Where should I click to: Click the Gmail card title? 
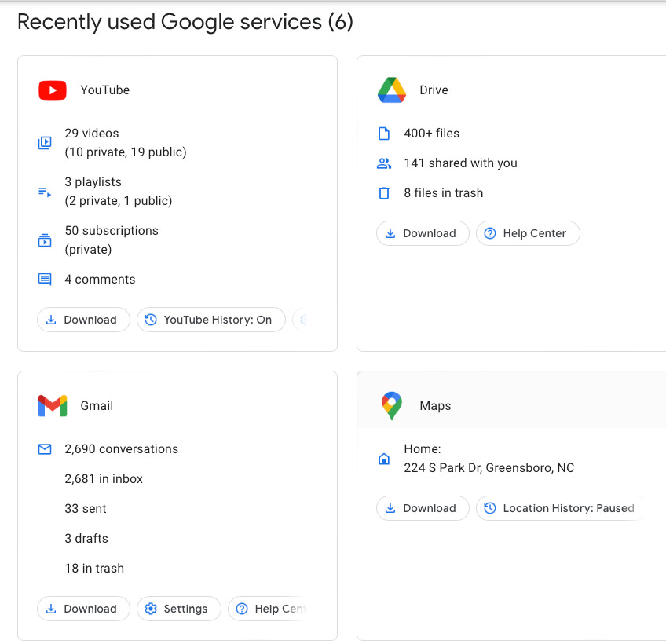97,406
